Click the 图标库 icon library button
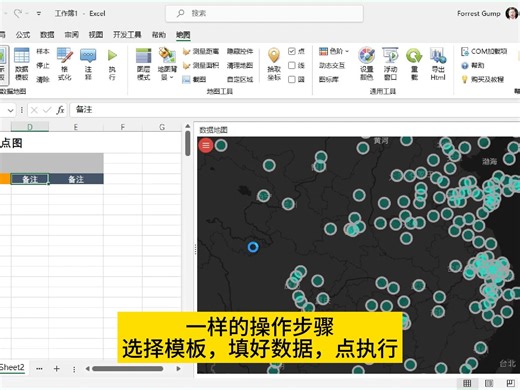 click(x=329, y=79)
